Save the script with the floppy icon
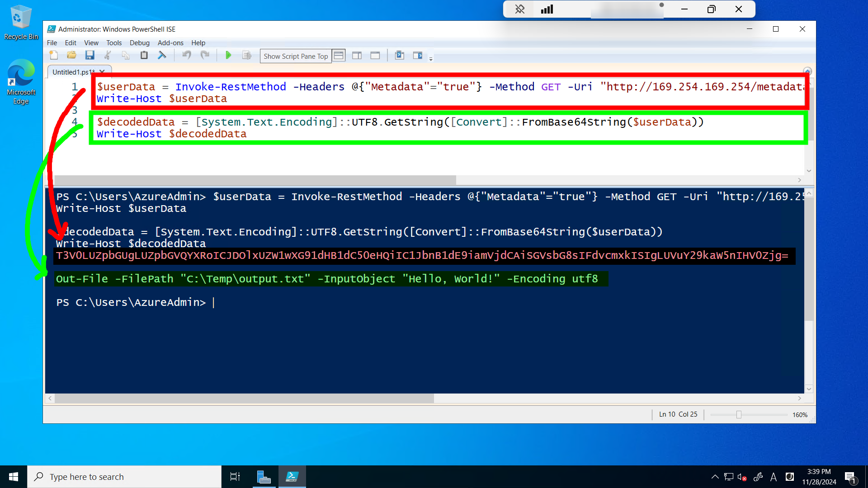 coord(90,55)
